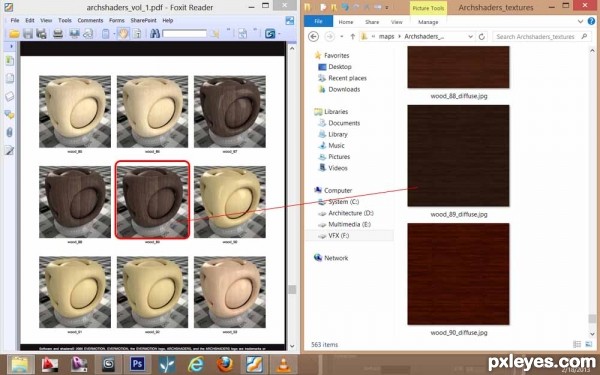Click the Foxit find text field
Viewport: 600px width, 375px height.
point(184,34)
